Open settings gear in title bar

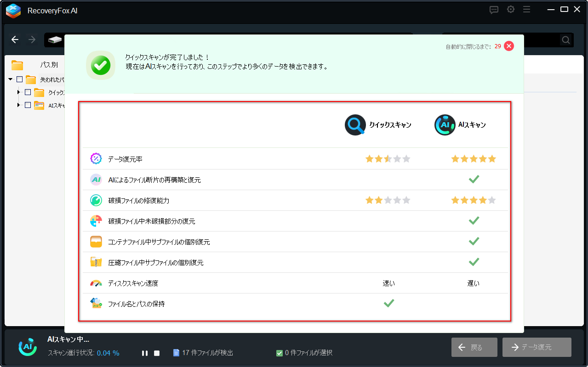510,10
